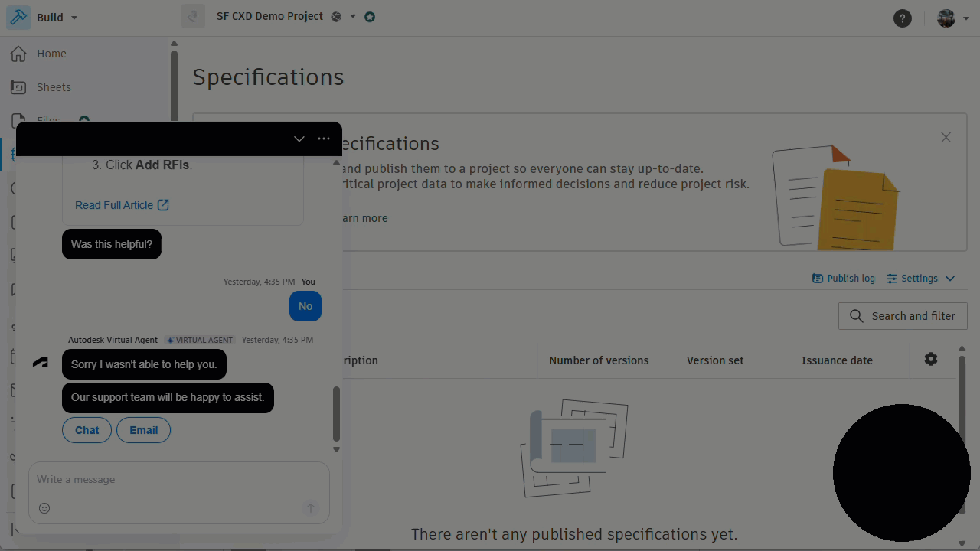Click the send message arrow icon
This screenshot has height=551, width=980.
(311, 508)
